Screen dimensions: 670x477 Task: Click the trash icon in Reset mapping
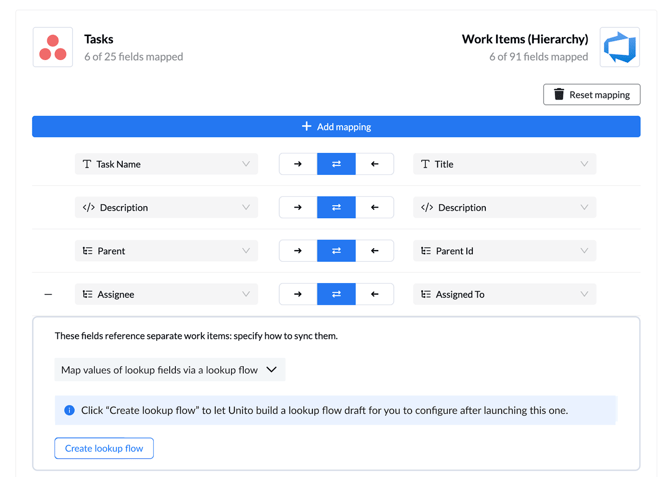coord(559,95)
